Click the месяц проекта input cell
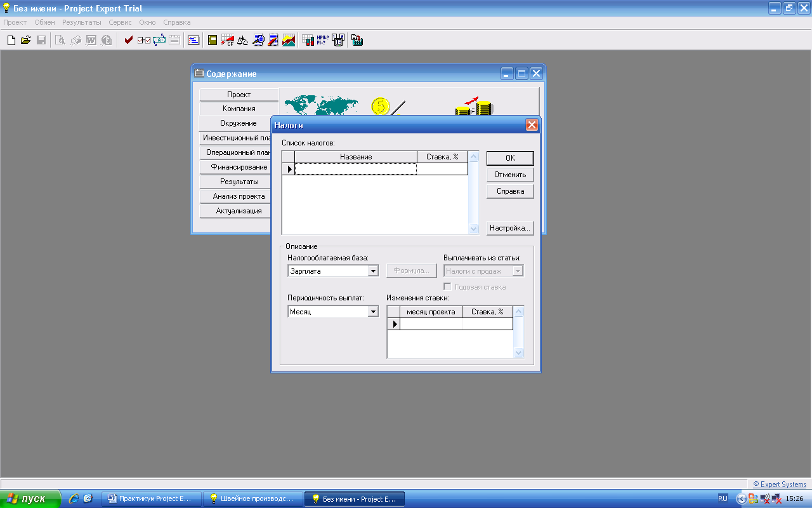 pos(431,324)
